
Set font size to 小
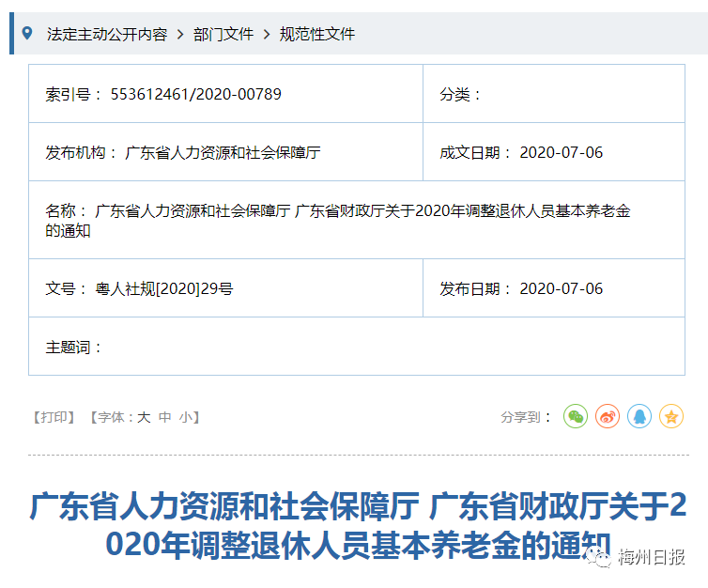pos(186,417)
